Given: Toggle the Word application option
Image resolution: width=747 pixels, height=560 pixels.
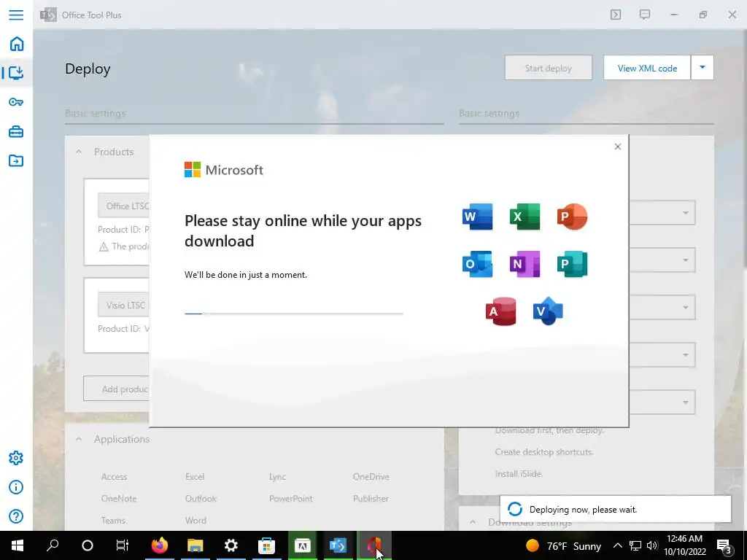Looking at the screenshot, I should click(x=196, y=521).
